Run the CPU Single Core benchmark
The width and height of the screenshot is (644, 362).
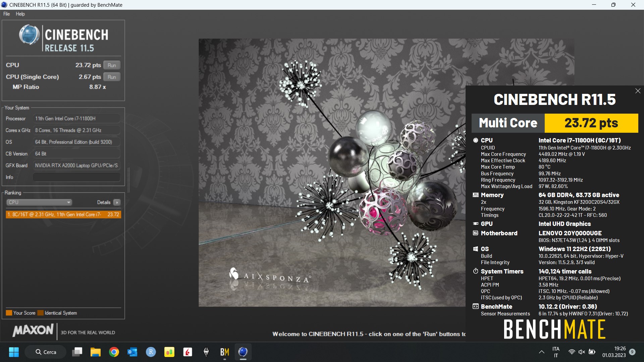point(112,77)
